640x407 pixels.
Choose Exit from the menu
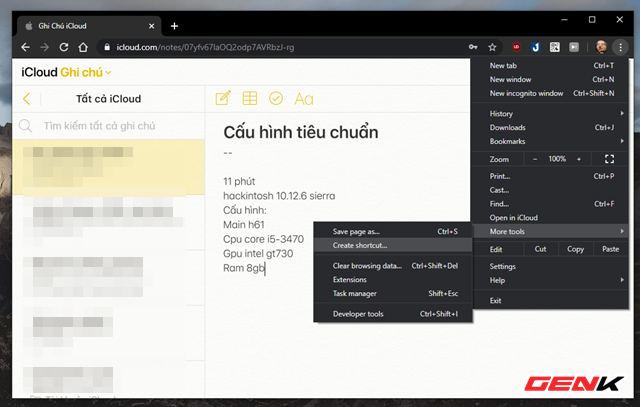(x=549, y=300)
